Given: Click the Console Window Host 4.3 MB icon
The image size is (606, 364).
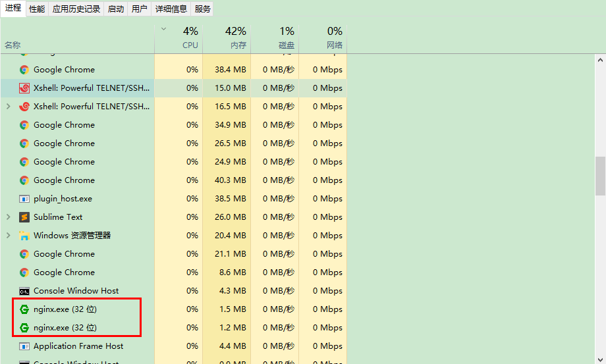Looking at the screenshot, I should [x=24, y=292].
